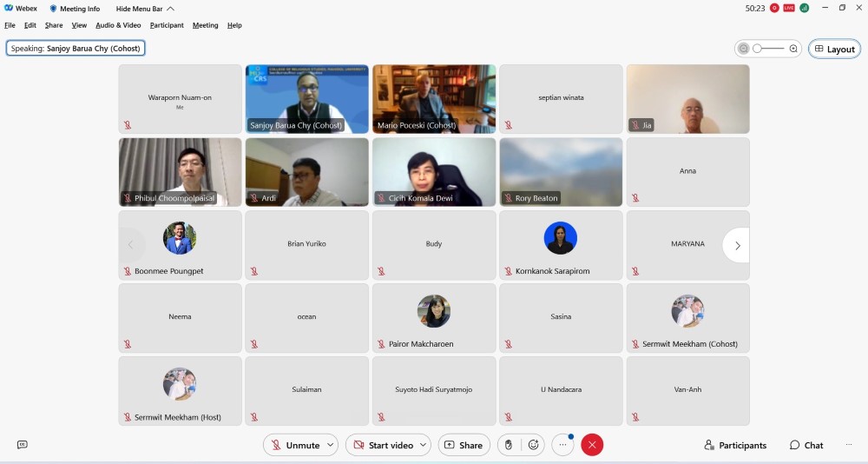The image size is (868, 464).
Task: Expand the audio options arrow beside Unmute
Action: (330, 445)
